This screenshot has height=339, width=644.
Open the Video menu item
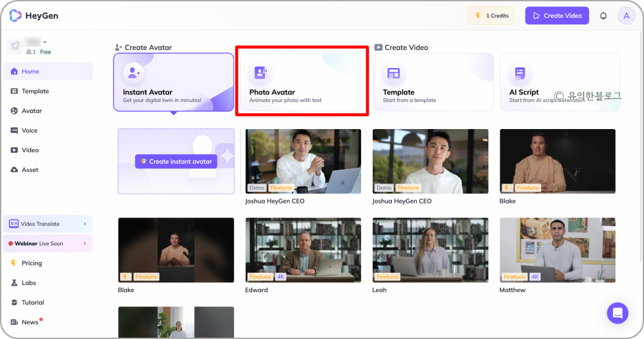pos(48,150)
